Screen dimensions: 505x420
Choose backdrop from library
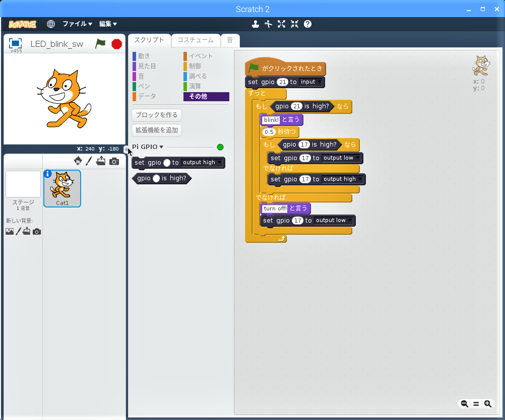pyautogui.click(x=10, y=231)
